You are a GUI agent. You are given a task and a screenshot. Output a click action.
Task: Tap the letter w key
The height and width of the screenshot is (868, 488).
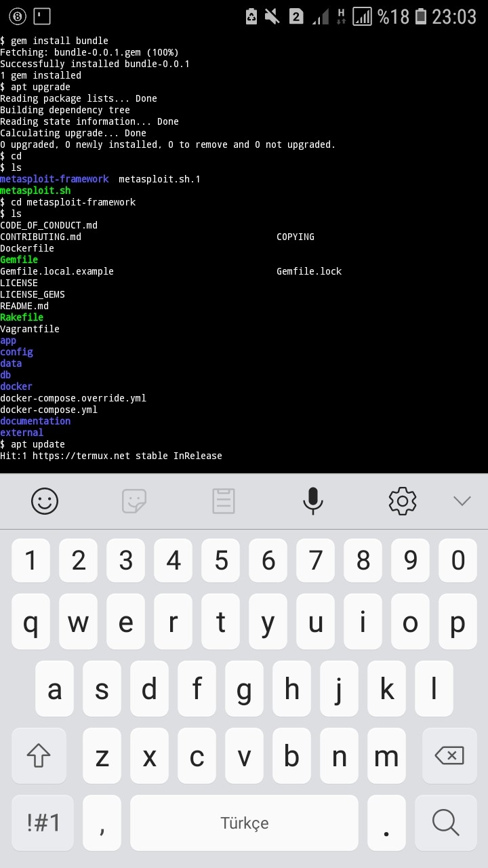tap(79, 622)
